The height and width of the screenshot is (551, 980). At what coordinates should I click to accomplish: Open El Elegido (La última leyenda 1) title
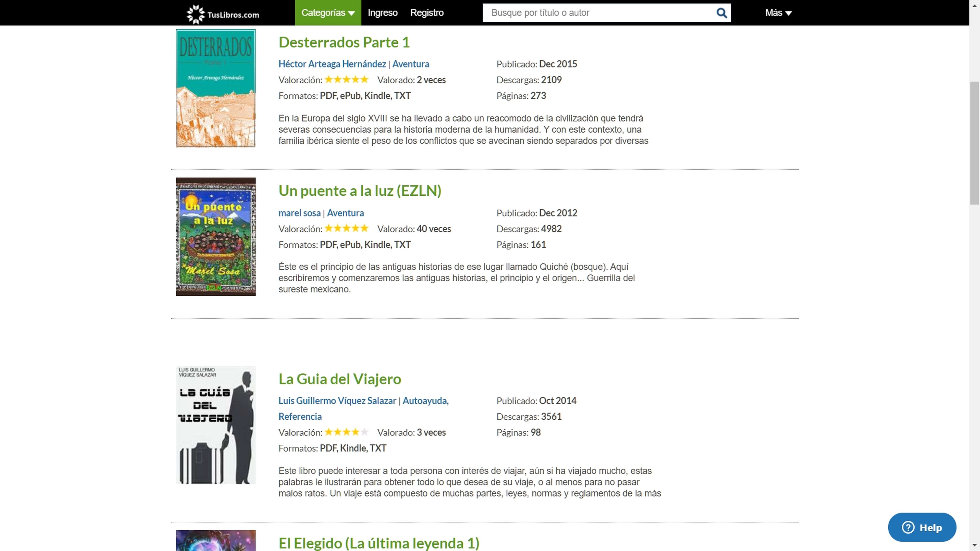point(378,543)
